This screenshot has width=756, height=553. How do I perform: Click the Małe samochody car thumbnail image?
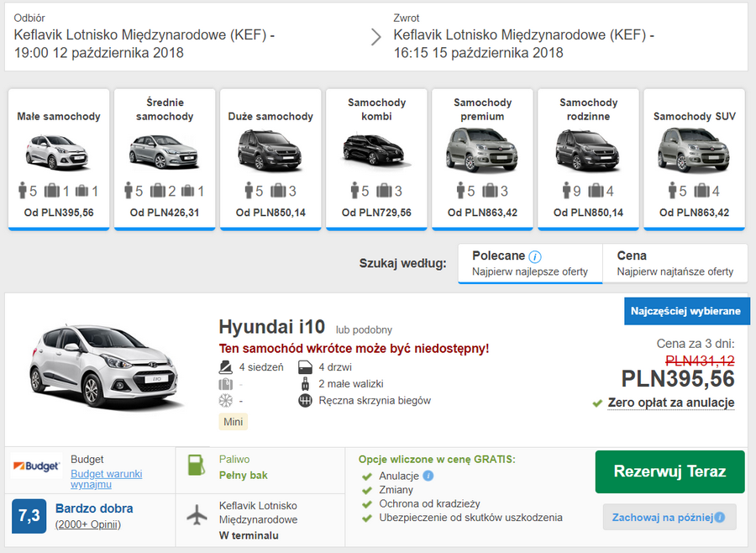point(57,152)
